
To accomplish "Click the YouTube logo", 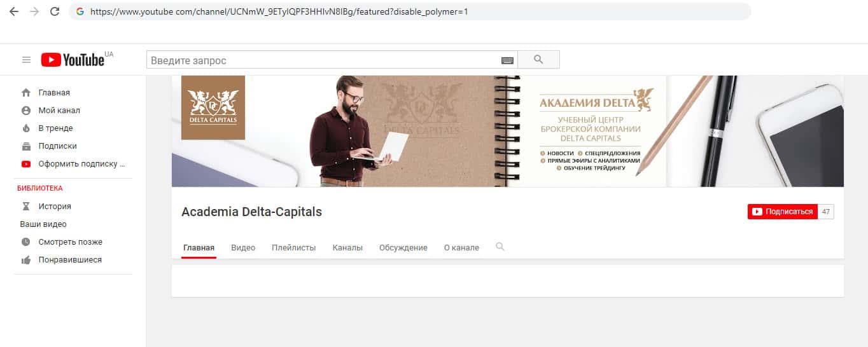I will (73, 60).
